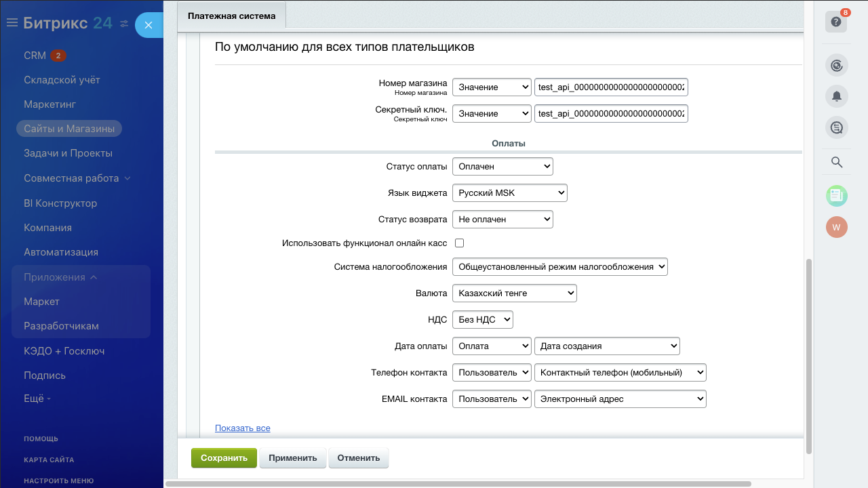Switch to the Платежная система tab
Image resolution: width=868 pixels, height=488 pixels.
[231, 16]
